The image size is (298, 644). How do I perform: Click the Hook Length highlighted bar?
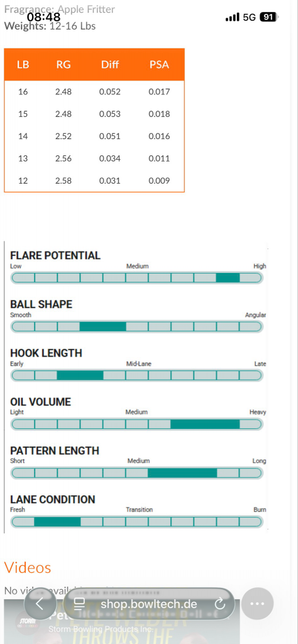(80, 375)
